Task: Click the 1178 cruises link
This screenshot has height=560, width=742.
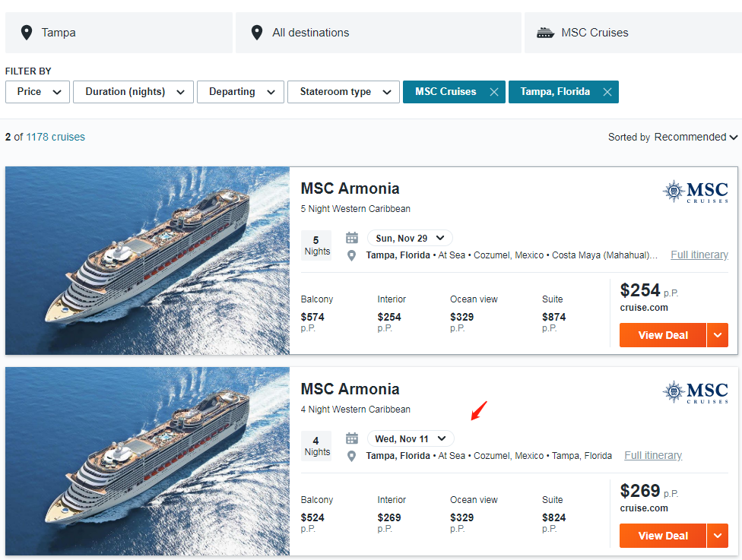Action: [x=55, y=138]
